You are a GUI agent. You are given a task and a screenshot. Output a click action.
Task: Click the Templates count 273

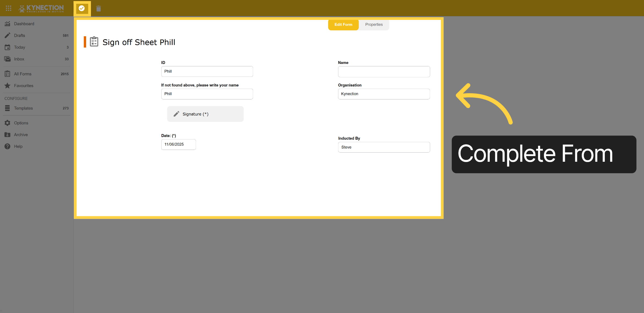[65, 108]
